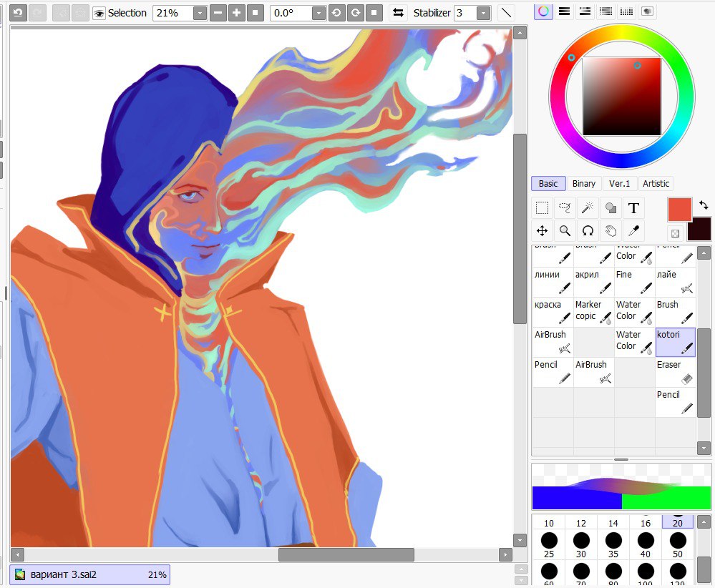Image resolution: width=715 pixels, height=588 pixels.
Task: Swap foreground and background colors
Action: (703, 205)
